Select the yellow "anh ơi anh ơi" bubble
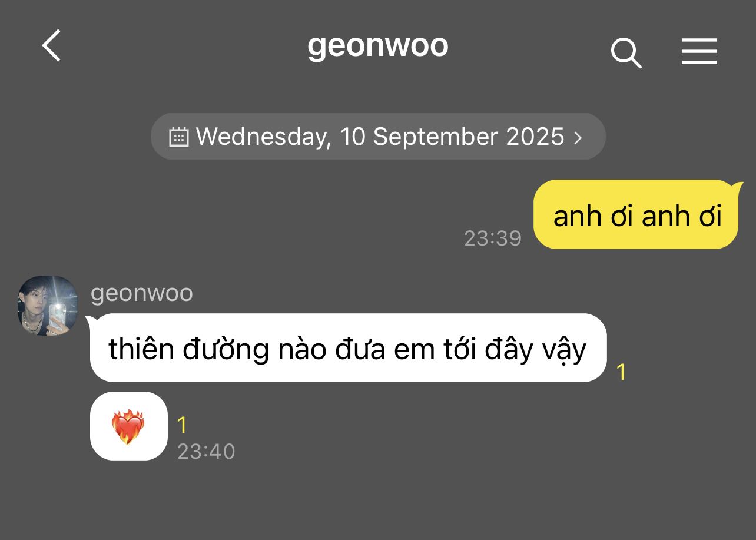Screen dimensions: 756x540 636,214
